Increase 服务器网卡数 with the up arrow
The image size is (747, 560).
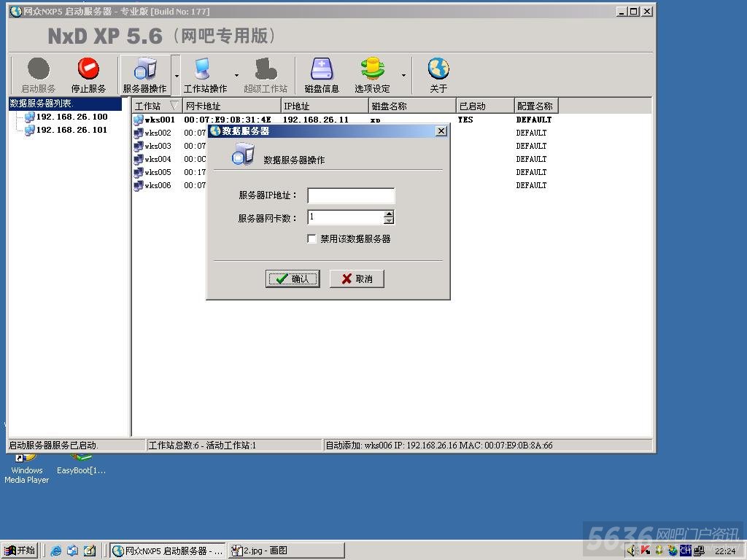point(389,214)
